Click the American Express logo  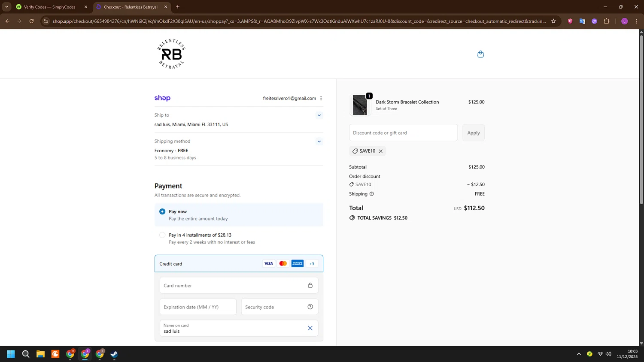(298, 263)
